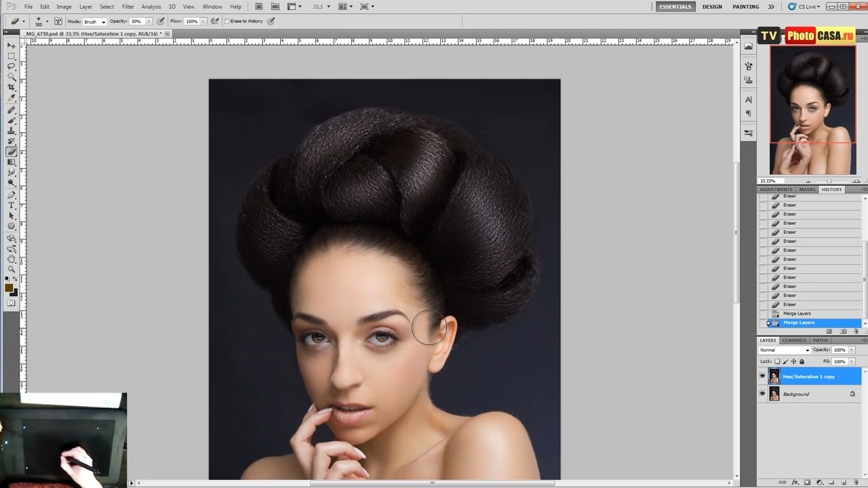The width and height of the screenshot is (868, 488).
Task: Add a layer style with fx icon
Action: click(795, 483)
